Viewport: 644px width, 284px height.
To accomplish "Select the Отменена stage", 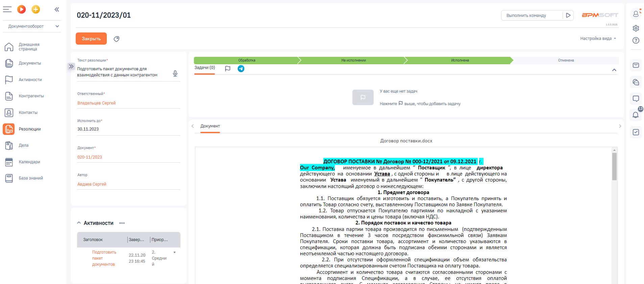I will 566,61.
